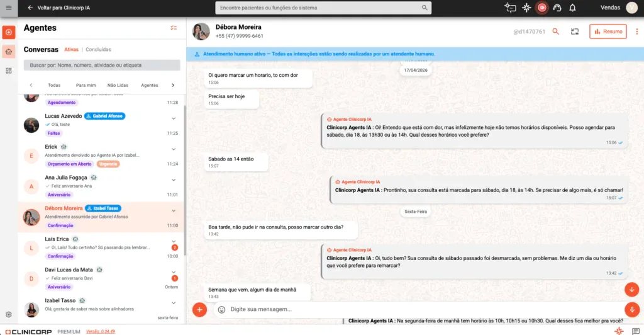This screenshot has height=335, width=644.
Task: Open the headset support icon
Action: 557,8
